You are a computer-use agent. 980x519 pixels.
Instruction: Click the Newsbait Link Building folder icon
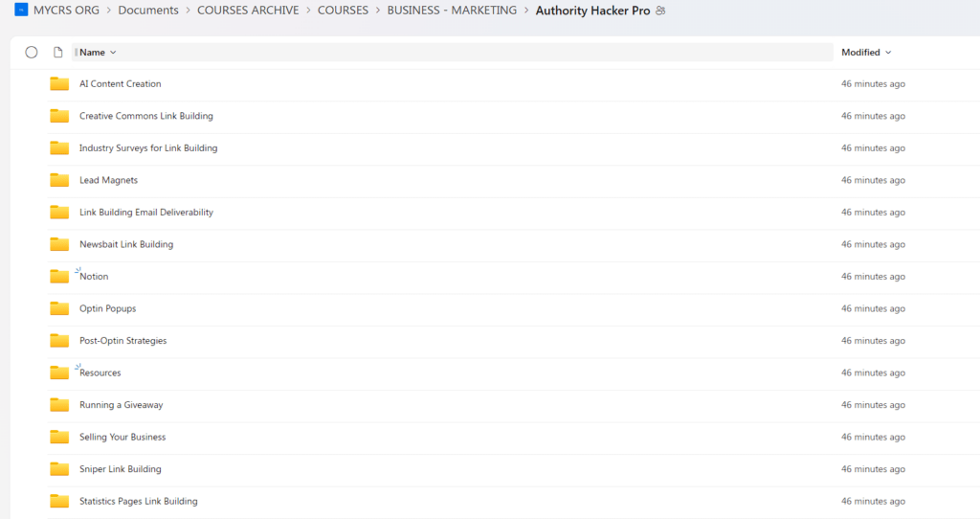(x=59, y=244)
